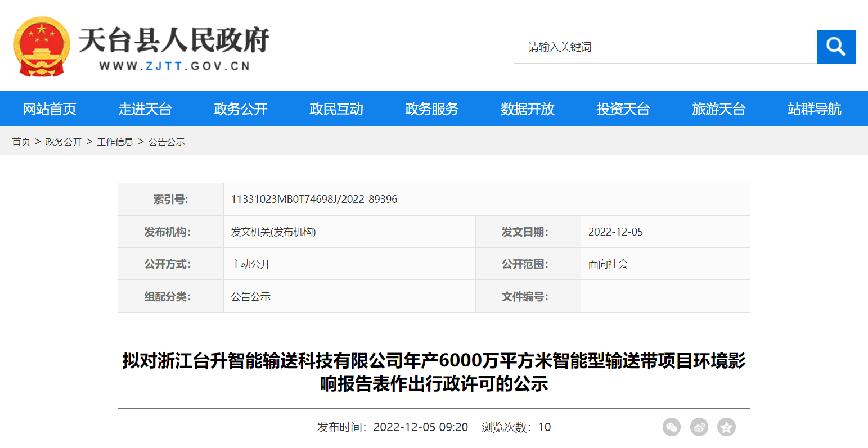Open the 数据开放 nav item
868x448 pixels.
click(528, 109)
